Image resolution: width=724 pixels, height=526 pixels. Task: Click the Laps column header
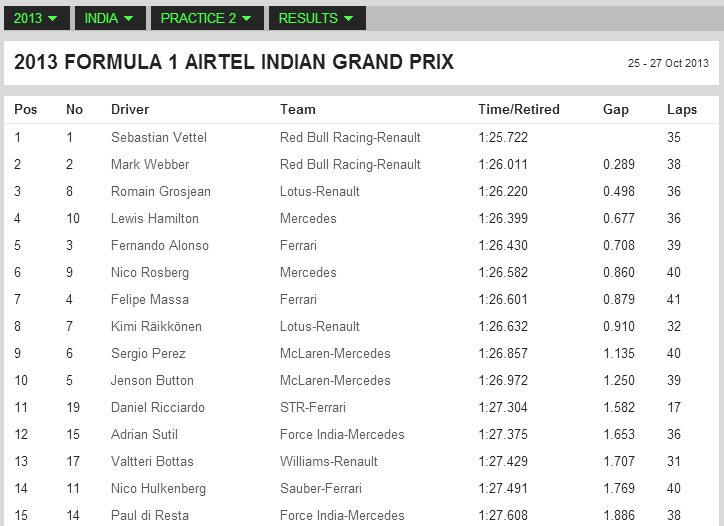pos(682,109)
